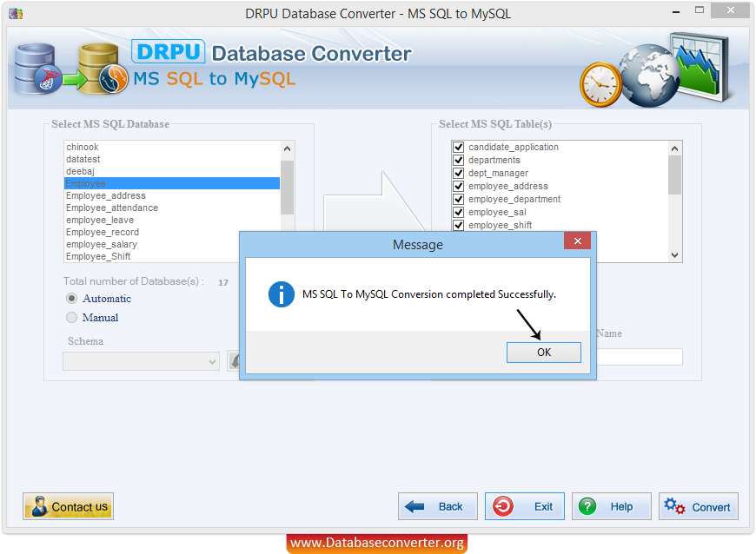Viewport: 756px width, 554px height.
Task: Click the red exit circle icon
Action: (x=503, y=506)
